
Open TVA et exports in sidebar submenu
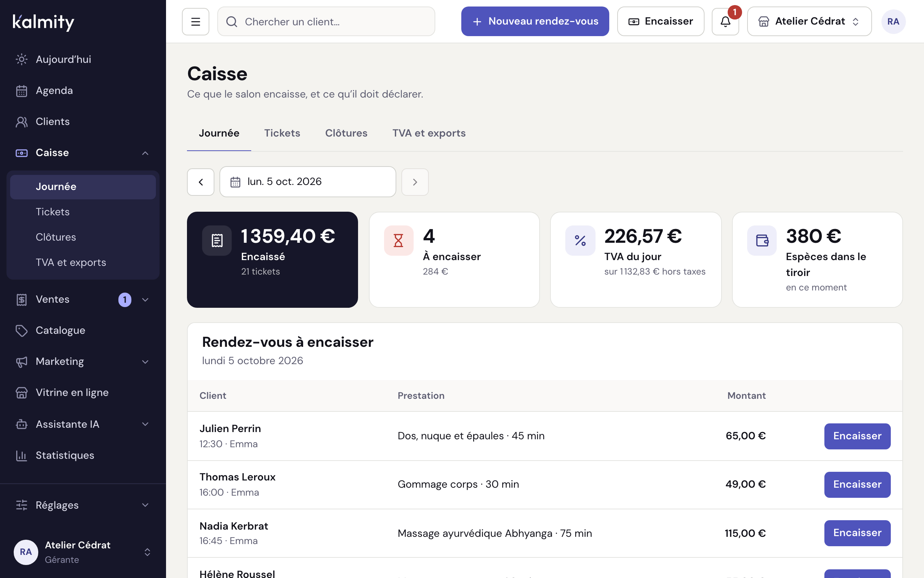[83, 263]
